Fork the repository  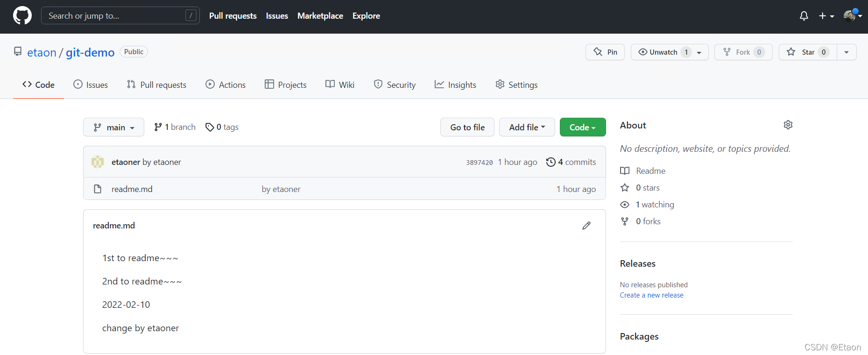[743, 52]
